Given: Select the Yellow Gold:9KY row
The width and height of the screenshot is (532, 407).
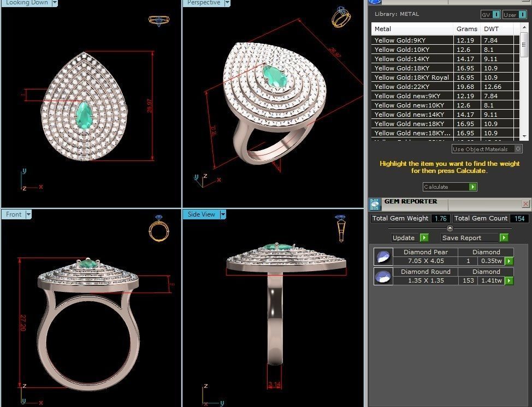Looking at the screenshot, I should pos(445,40).
